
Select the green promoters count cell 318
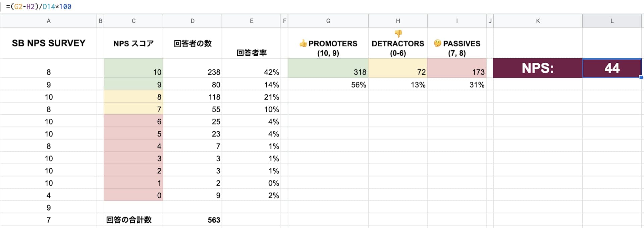[x=328, y=69]
